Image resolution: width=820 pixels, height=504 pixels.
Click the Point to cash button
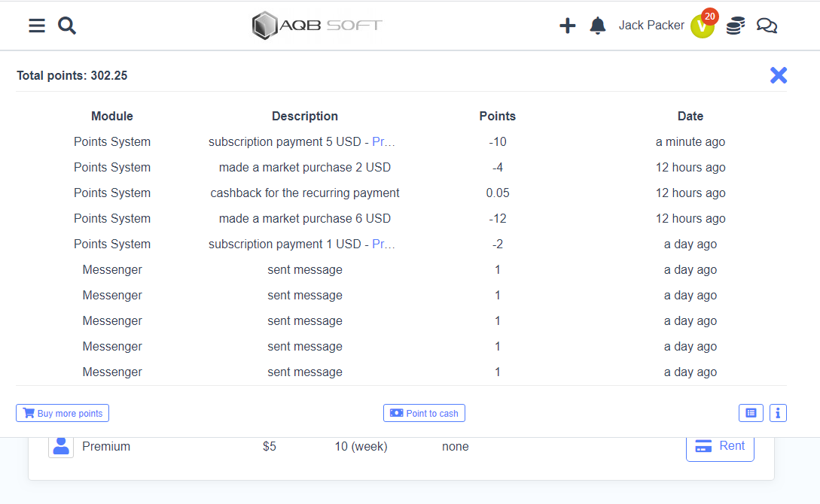[424, 413]
